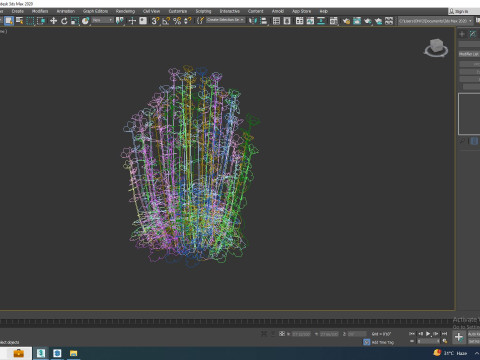The image size is (480, 360).
Task: Click Next Frame button
Action: point(436,333)
